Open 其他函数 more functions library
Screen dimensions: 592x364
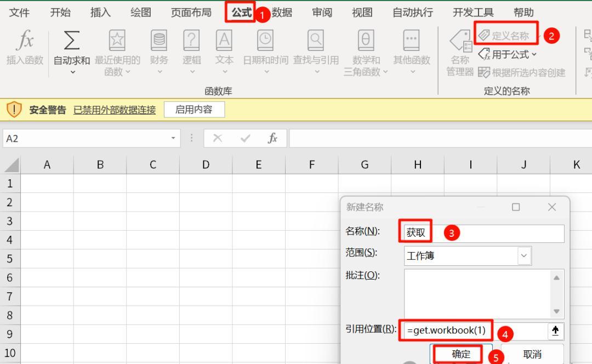tap(412, 52)
